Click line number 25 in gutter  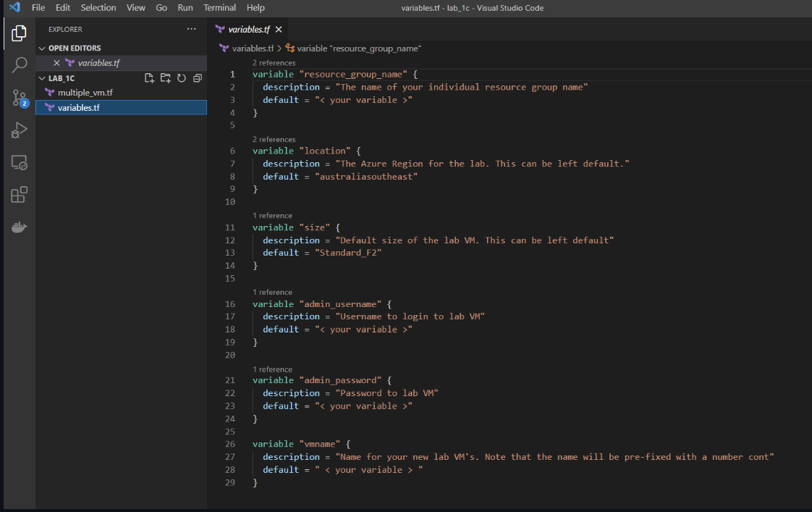(230, 431)
